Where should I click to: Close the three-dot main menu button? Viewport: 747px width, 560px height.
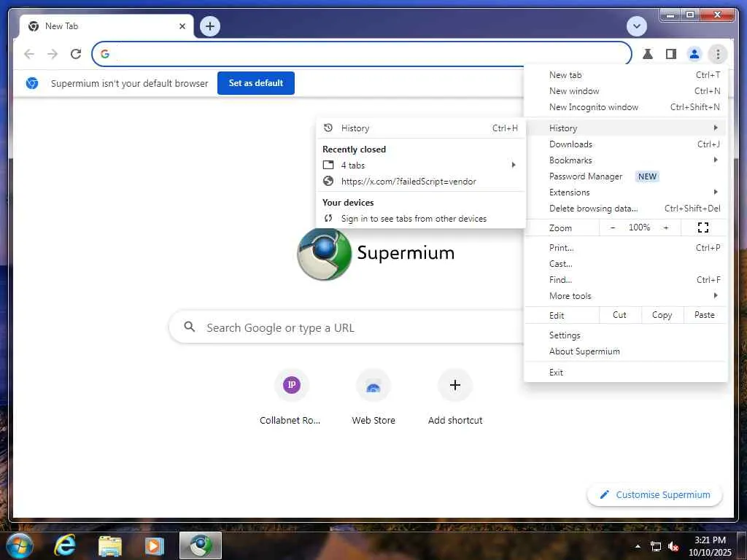click(x=718, y=54)
